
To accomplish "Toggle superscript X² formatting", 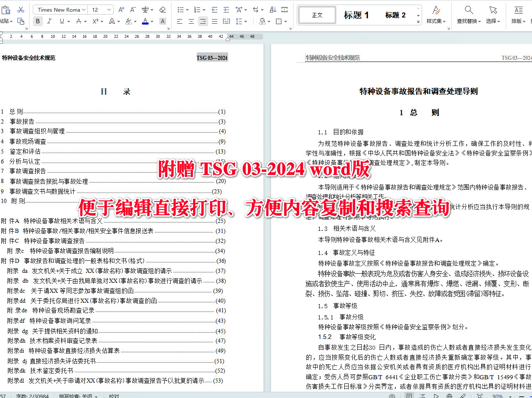I will point(95,21).
